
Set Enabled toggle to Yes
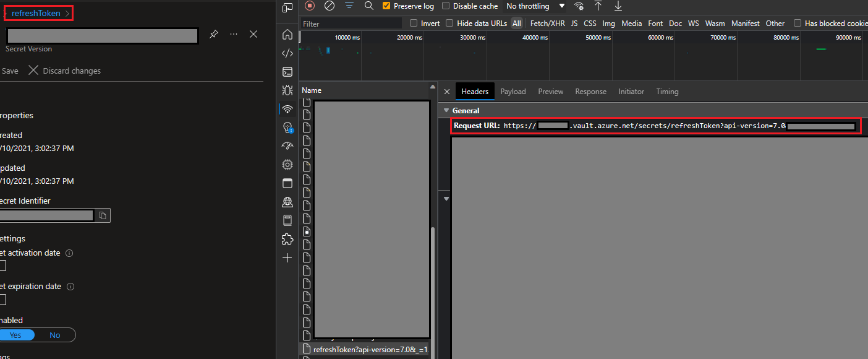point(17,335)
